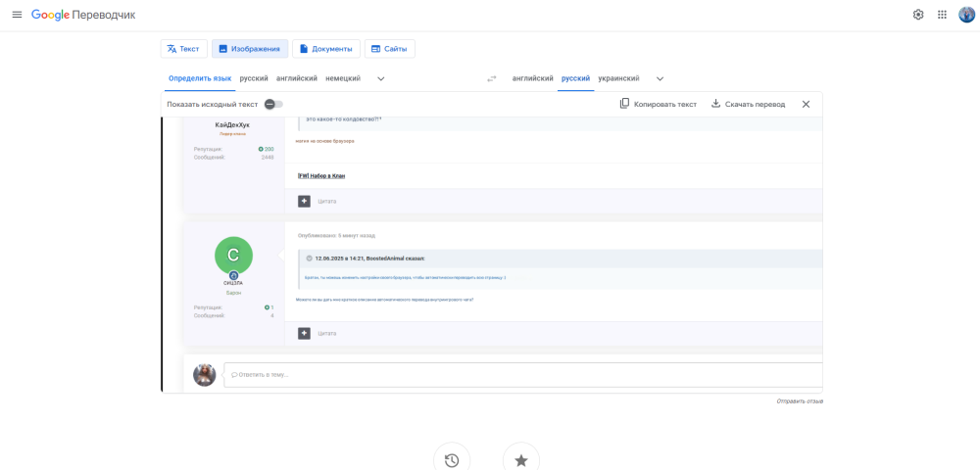Switch to the Документы tab
Viewport: 980px width, 470px height.
click(x=326, y=49)
